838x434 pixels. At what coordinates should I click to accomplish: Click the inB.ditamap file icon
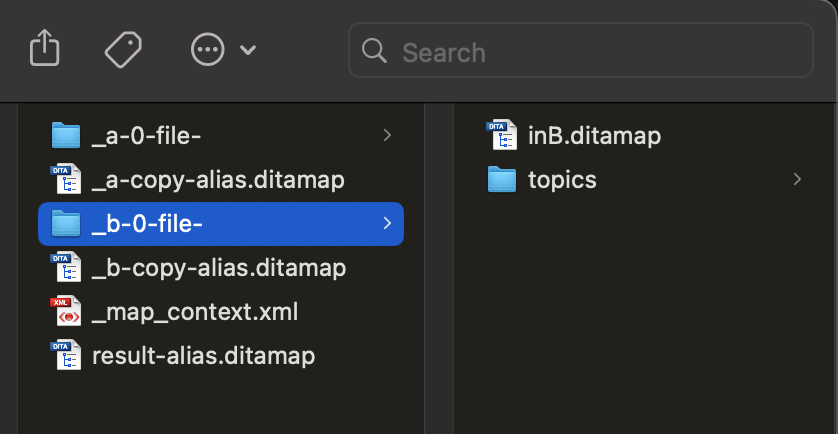click(500, 136)
